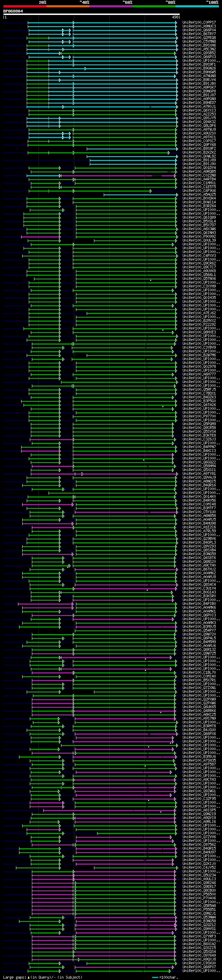Click the red ~20% identity legend segment
The width and height of the screenshot is (222, 980).
25,6
